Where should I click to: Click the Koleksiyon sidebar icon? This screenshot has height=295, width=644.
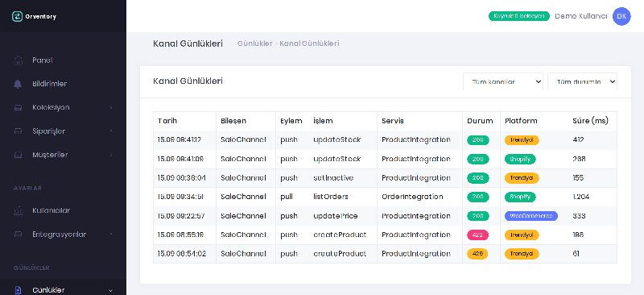tap(18, 108)
